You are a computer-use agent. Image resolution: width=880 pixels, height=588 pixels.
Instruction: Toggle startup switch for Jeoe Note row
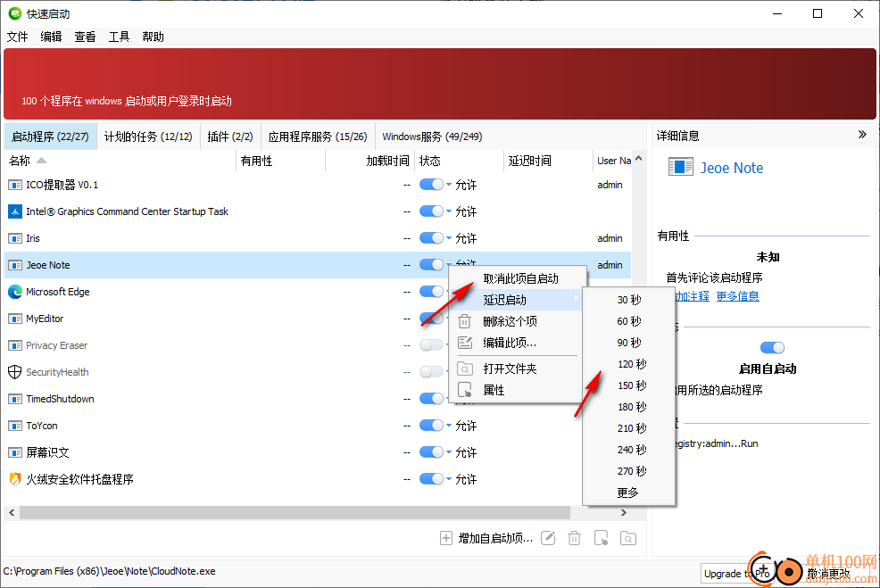point(431,265)
